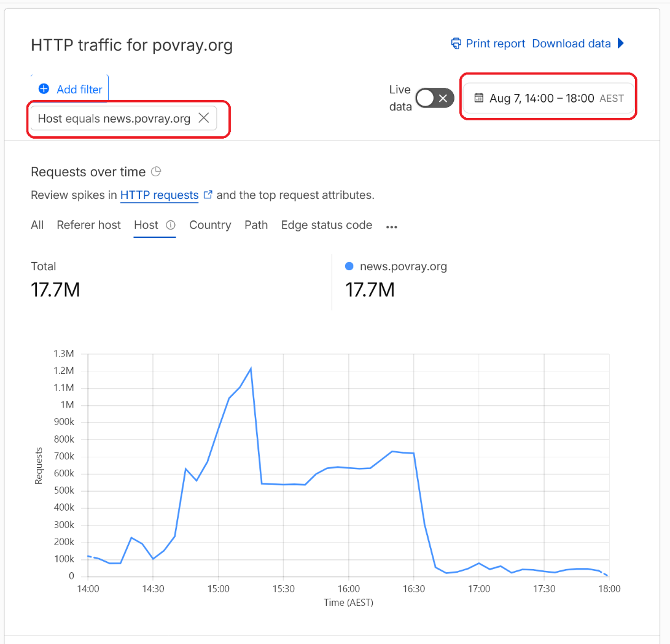The width and height of the screenshot is (670, 644).
Task: Select the Referer host tab
Action: pyautogui.click(x=89, y=225)
